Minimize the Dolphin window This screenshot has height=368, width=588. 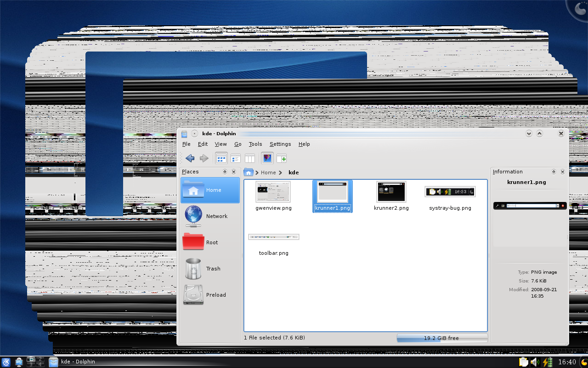coord(529,133)
